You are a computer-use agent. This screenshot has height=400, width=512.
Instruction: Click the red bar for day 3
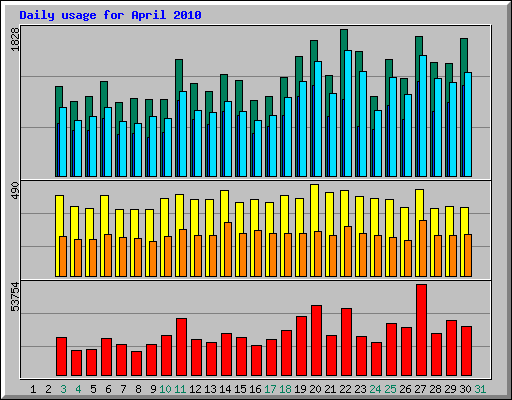pyautogui.click(x=61, y=357)
